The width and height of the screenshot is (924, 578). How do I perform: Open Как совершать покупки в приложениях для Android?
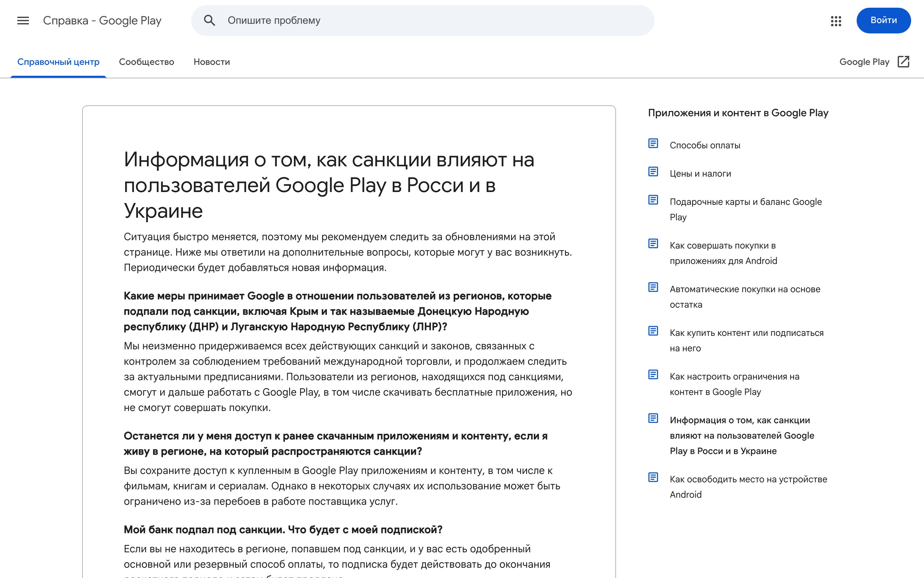click(x=723, y=253)
